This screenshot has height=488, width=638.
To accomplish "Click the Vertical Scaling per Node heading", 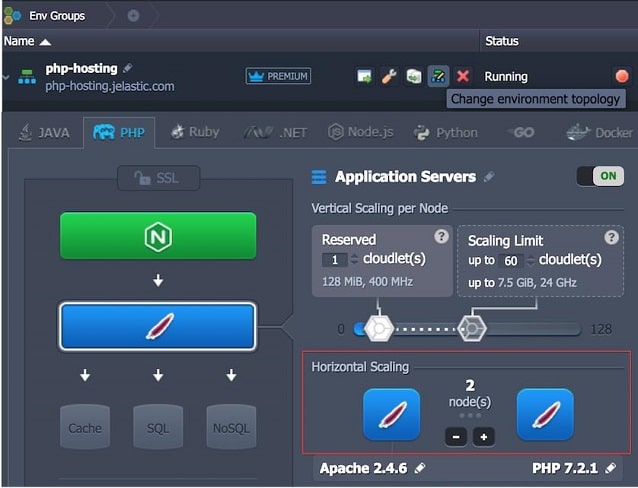I will pos(380,208).
